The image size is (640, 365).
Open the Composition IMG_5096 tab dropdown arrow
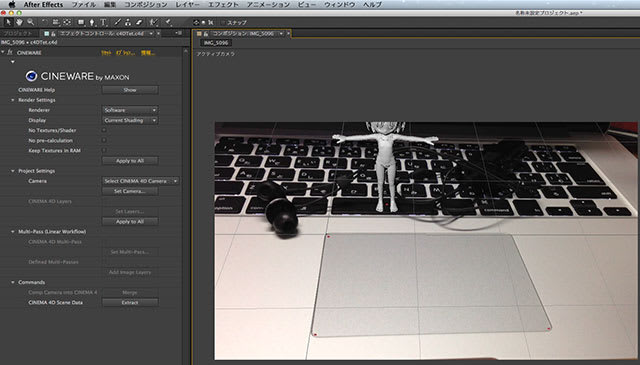click(x=281, y=33)
